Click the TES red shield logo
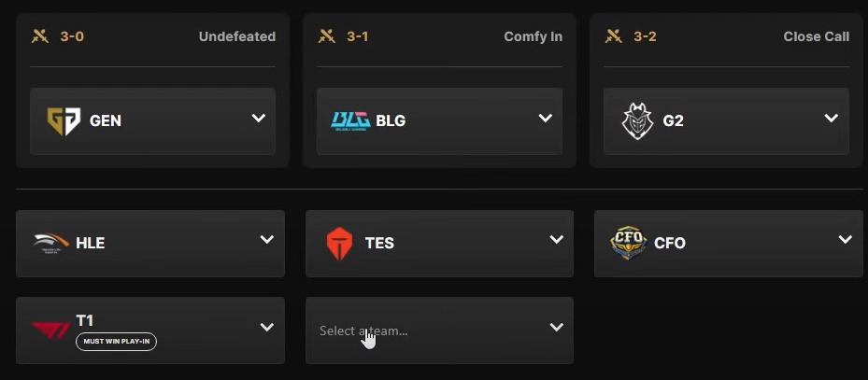 (x=339, y=243)
